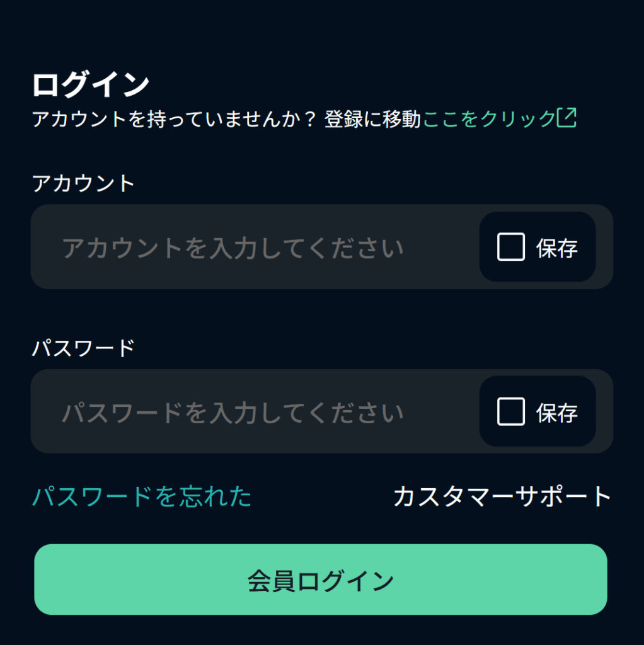644x645 pixels.
Task: Open the ここをクリック registration link
Action: (488, 118)
